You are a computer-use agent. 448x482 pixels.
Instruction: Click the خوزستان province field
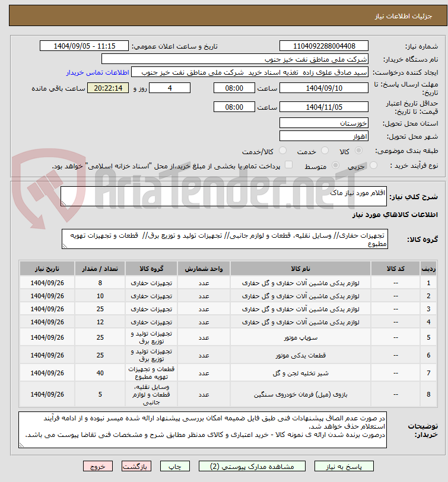pyautogui.click(x=324, y=123)
